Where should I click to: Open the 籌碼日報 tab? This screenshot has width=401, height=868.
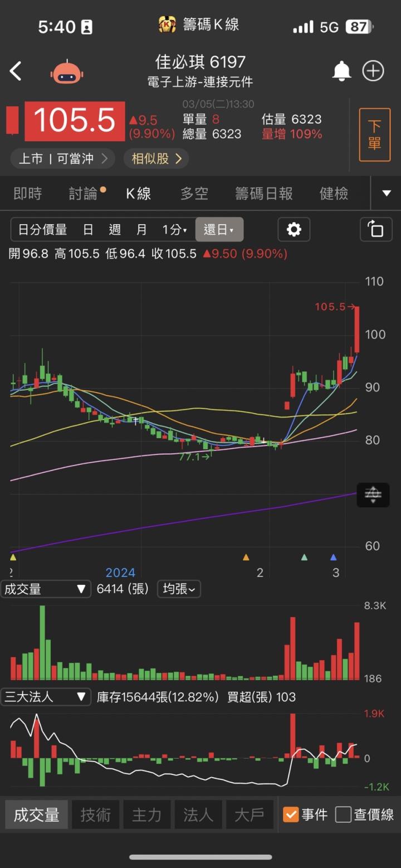click(x=264, y=193)
